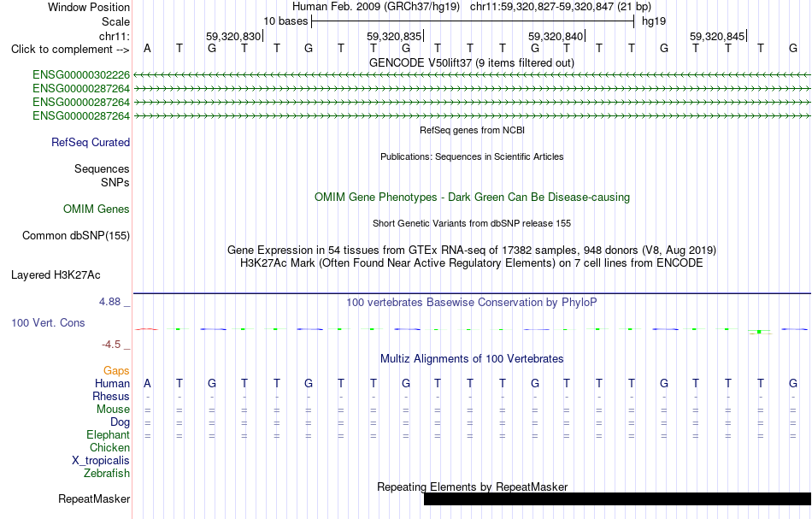Click the hg19 label beside the scale bar
Viewport: 812px width, 519px height.
654,21
